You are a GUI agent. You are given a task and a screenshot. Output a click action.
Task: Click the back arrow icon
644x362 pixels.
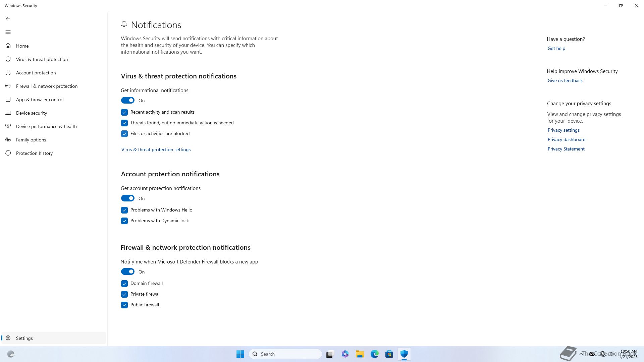[8, 19]
